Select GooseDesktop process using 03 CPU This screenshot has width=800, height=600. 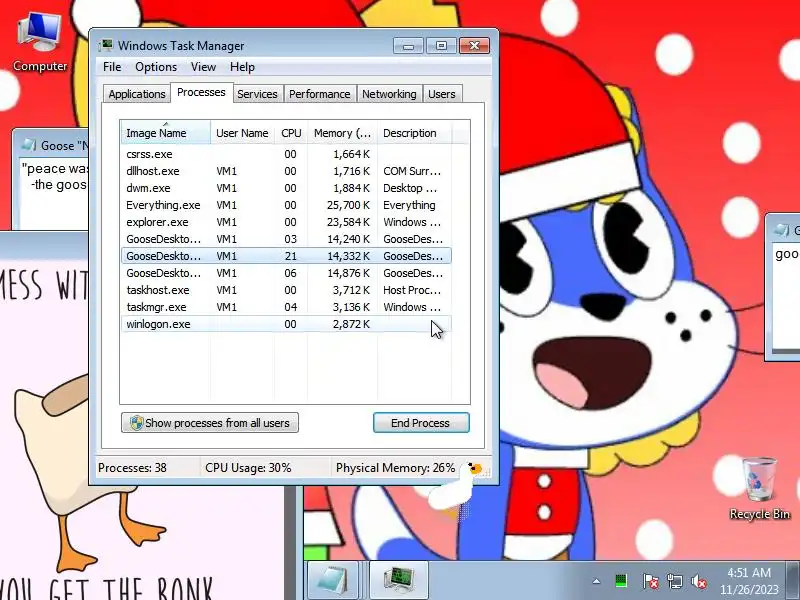[x=286, y=239]
